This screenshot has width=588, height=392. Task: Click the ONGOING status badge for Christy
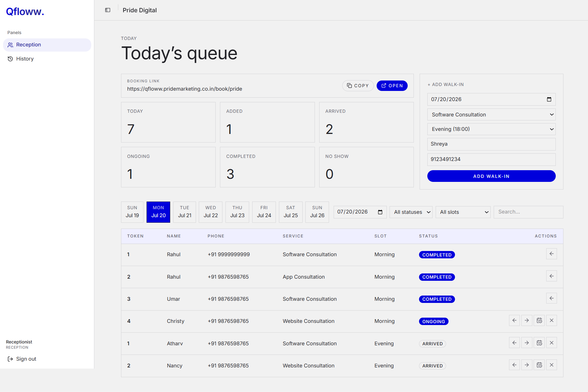click(433, 321)
